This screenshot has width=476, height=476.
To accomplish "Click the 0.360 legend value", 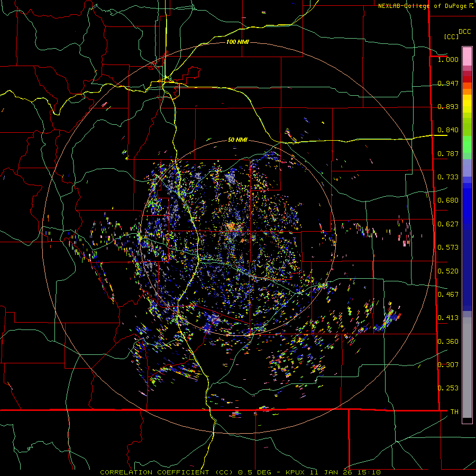I will [x=448, y=342].
